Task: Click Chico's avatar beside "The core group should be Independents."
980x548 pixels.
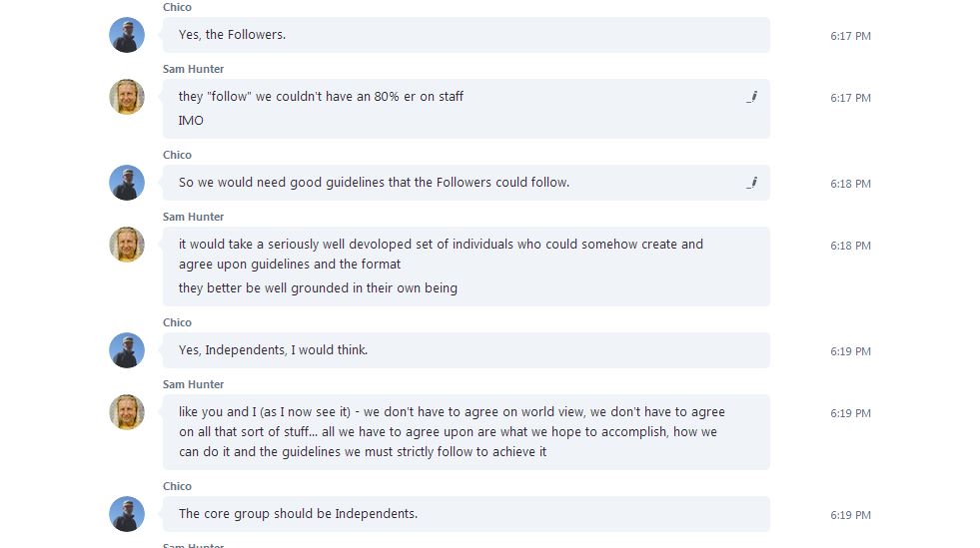Action: [127, 514]
